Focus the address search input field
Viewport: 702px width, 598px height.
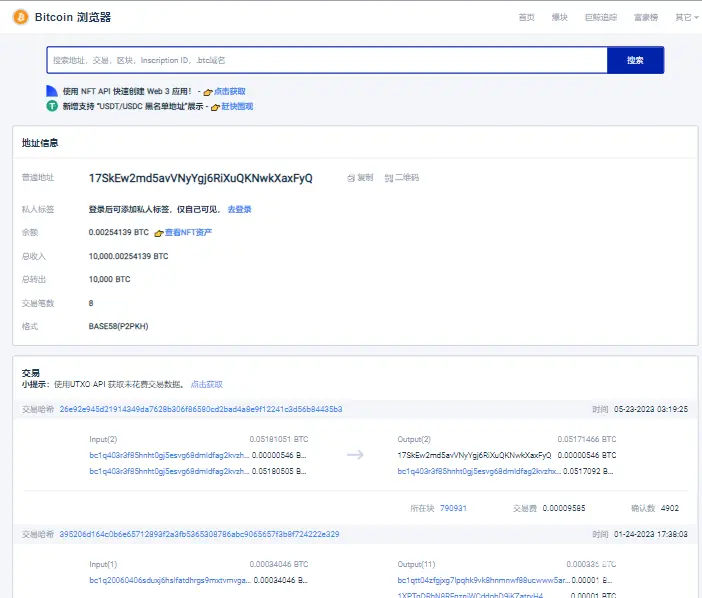click(x=327, y=60)
